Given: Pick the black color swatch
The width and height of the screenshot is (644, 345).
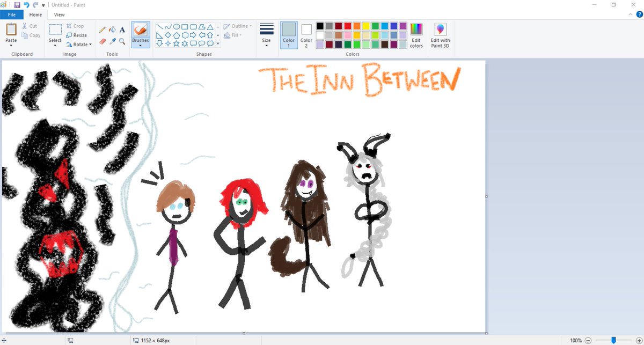Looking at the screenshot, I should pyautogui.click(x=320, y=26).
